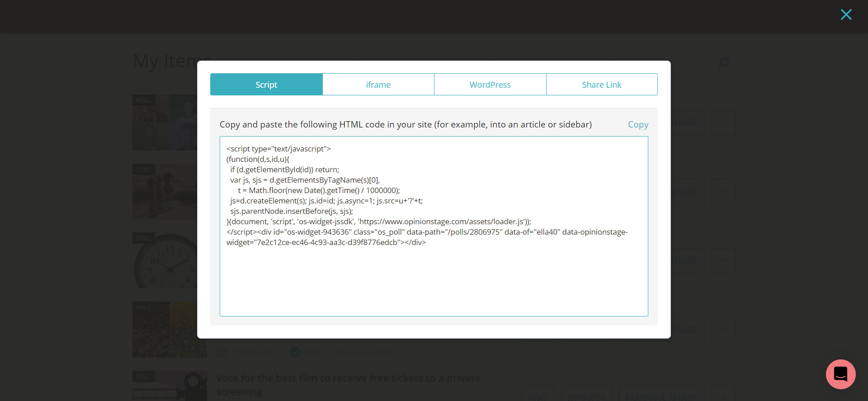
Task: Open the WordPress embed tab
Action: (490, 85)
